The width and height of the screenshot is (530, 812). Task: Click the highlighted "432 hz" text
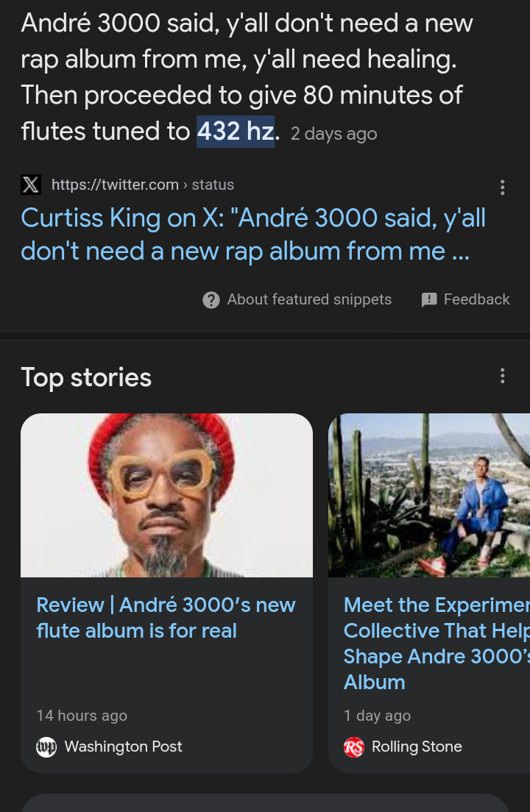(x=236, y=132)
